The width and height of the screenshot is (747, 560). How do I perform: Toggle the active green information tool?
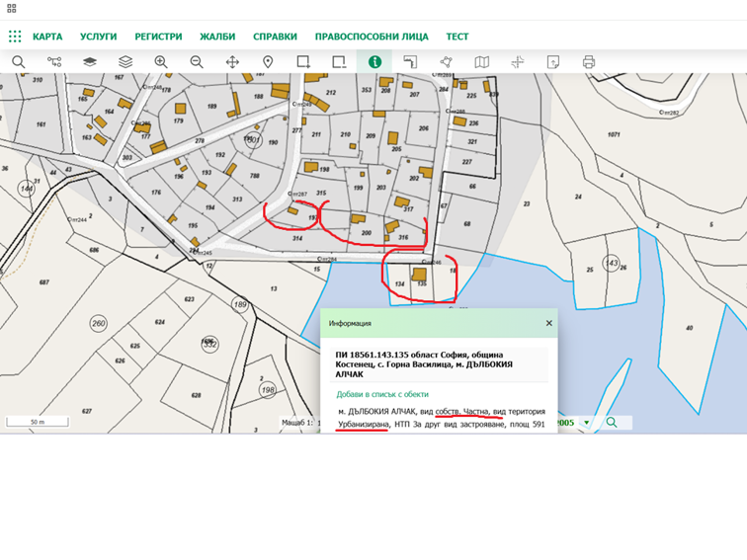point(374,62)
